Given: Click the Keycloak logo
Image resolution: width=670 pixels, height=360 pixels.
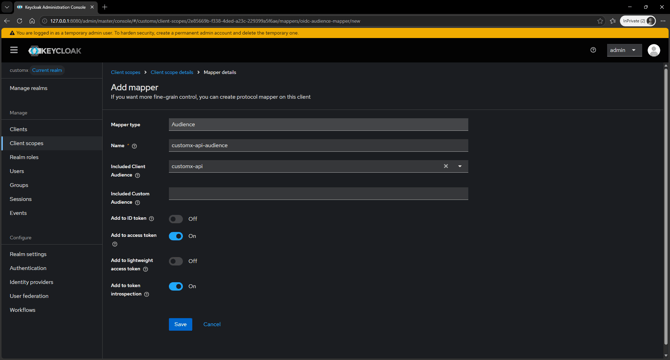Looking at the screenshot, I should pos(55,51).
